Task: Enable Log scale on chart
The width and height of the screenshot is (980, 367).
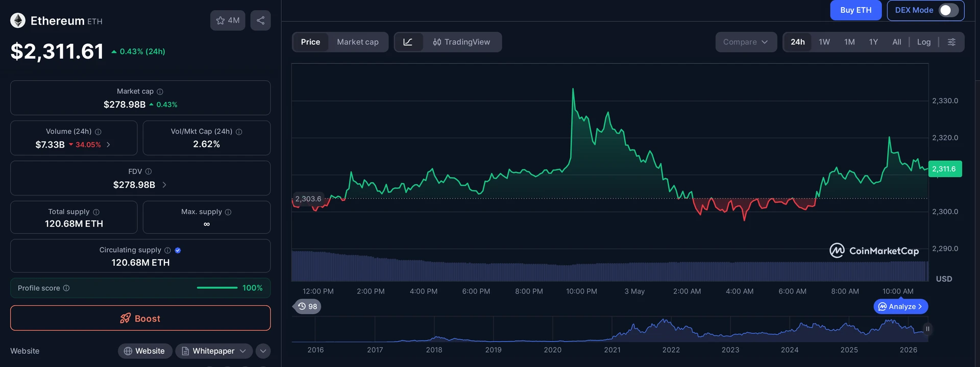Action: (924, 42)
